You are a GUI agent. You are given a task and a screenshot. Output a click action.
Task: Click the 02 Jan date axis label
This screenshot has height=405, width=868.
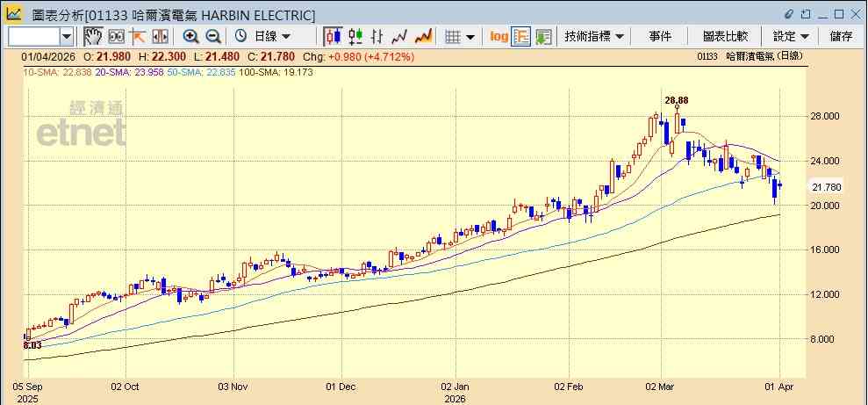pyautogui.click(x=456, y=387)
